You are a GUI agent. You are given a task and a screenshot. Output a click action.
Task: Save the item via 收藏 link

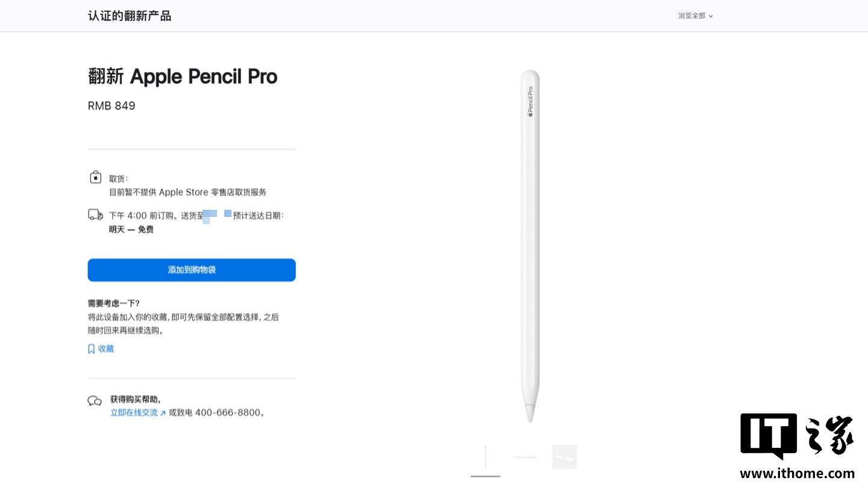click(106, 349)
